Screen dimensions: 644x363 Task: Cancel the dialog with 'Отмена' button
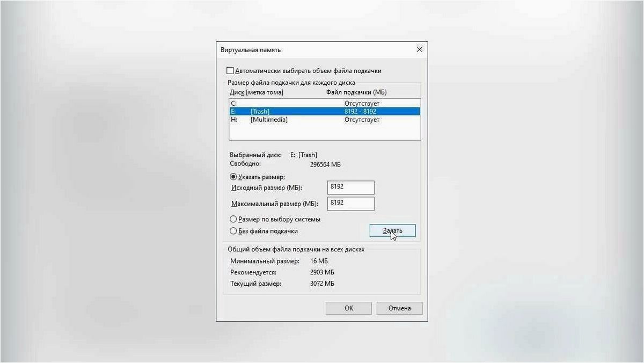coord(399,308)
